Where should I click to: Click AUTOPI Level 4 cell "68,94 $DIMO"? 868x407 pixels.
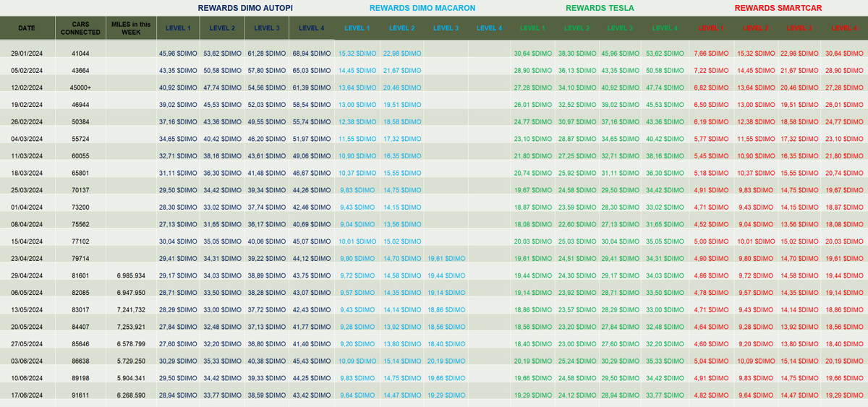tap(311, 54)
